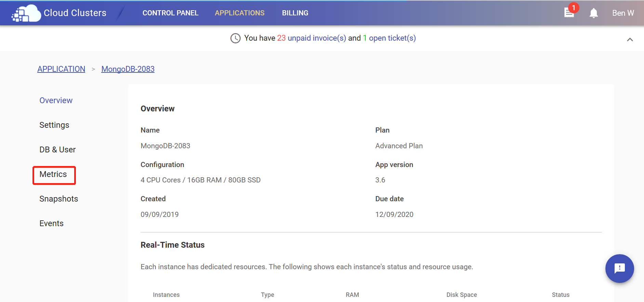Select the Snapshots sidebar tab

click(x=59, y=199)
